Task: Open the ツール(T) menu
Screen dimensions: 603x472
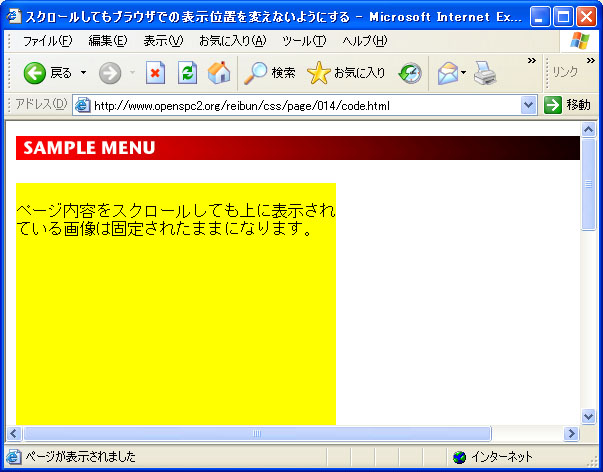Action: coord(304,41)
